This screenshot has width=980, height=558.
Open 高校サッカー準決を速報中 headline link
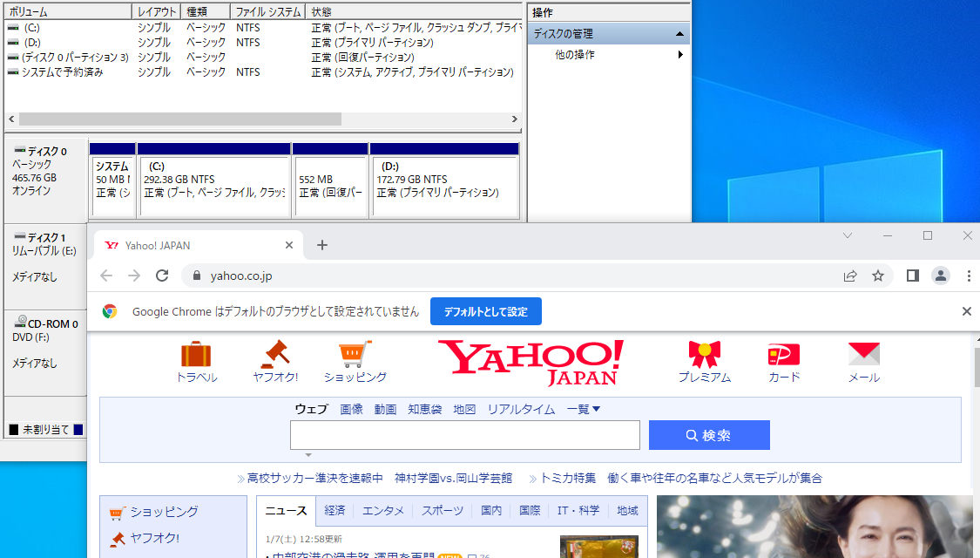315,478
